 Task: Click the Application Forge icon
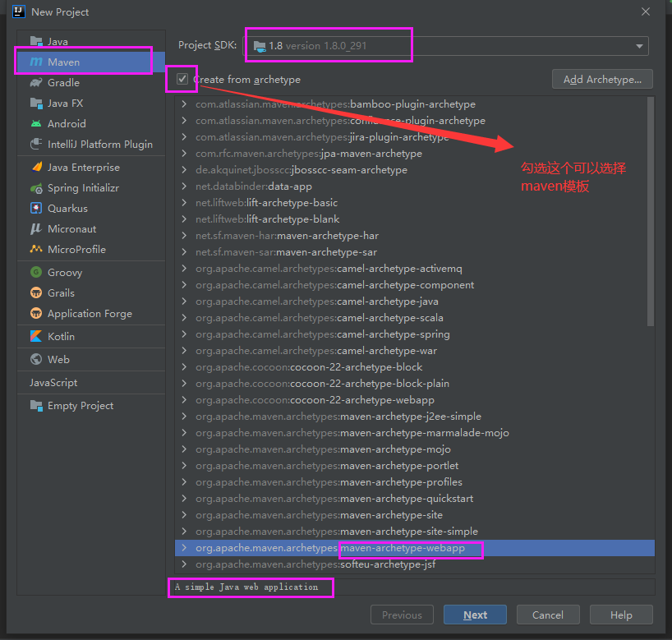click(36, 313)
